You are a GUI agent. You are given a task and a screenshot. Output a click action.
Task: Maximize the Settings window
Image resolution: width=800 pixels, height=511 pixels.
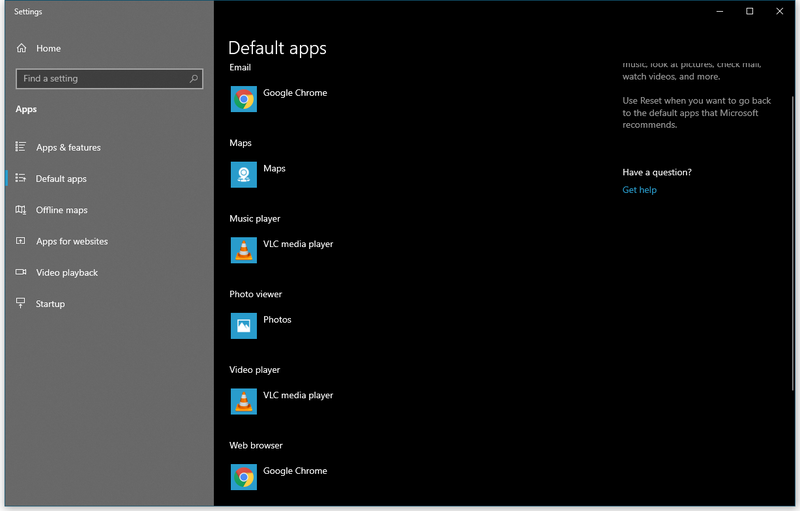pyautogui.click(x=749, y=11)
